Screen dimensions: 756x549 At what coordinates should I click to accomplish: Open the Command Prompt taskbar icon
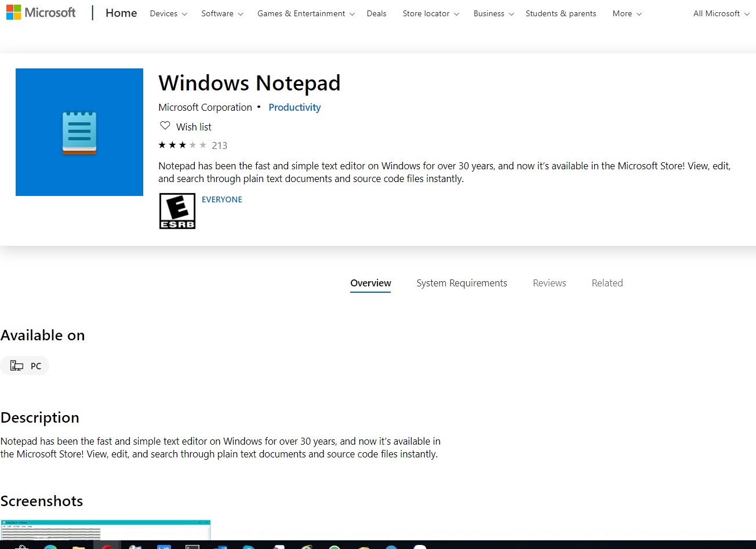(191, 546)
